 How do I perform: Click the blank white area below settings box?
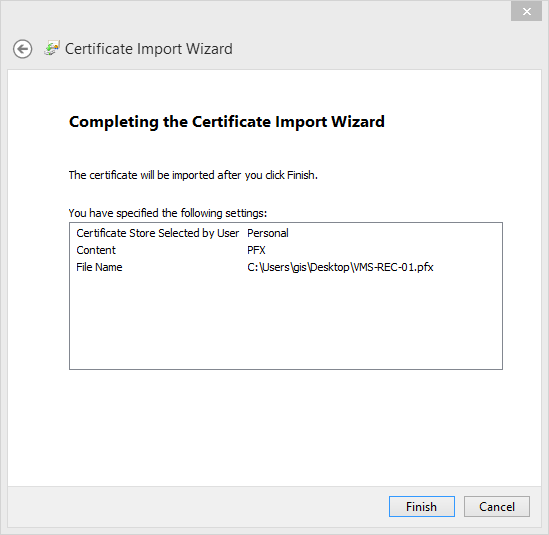point(274,427)
